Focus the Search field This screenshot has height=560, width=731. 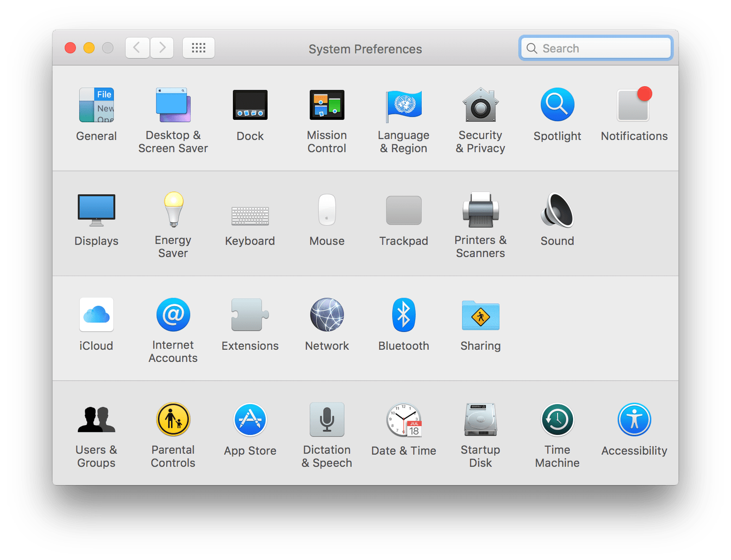[x=596, y=48]
